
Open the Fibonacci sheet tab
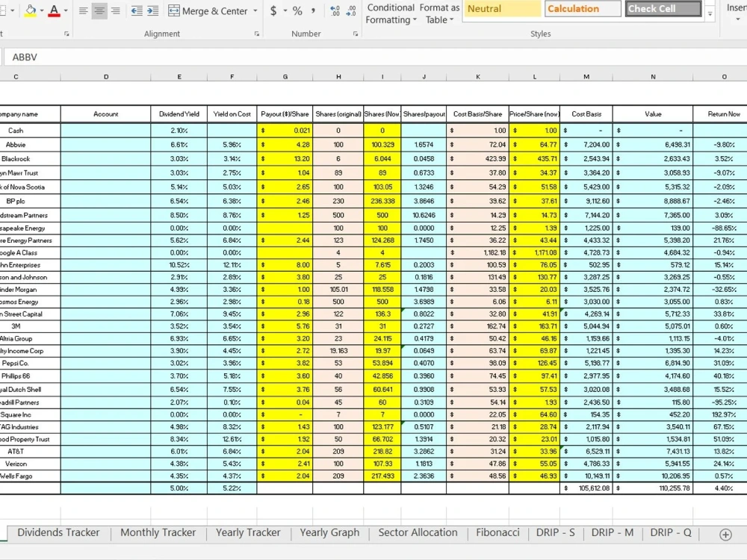[498, 533]
